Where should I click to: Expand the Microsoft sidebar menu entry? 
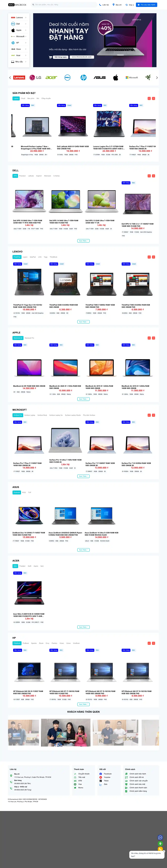pyautogui.click(x=19, y=36)
